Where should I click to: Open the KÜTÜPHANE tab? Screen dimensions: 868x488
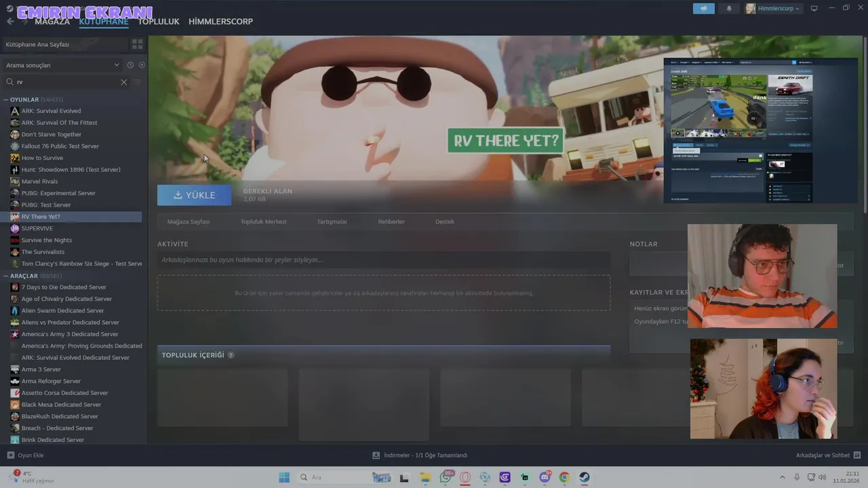pos(104,22)
